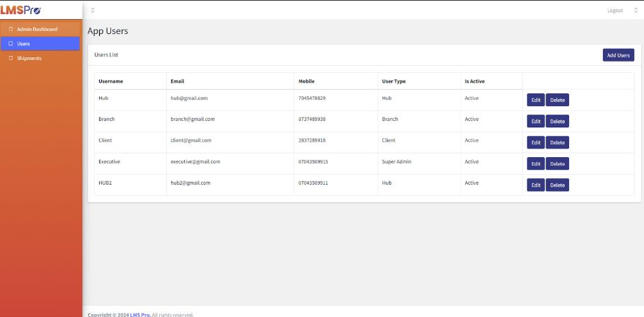Select the Users menu item
The image size is (644, 317).
23,44
